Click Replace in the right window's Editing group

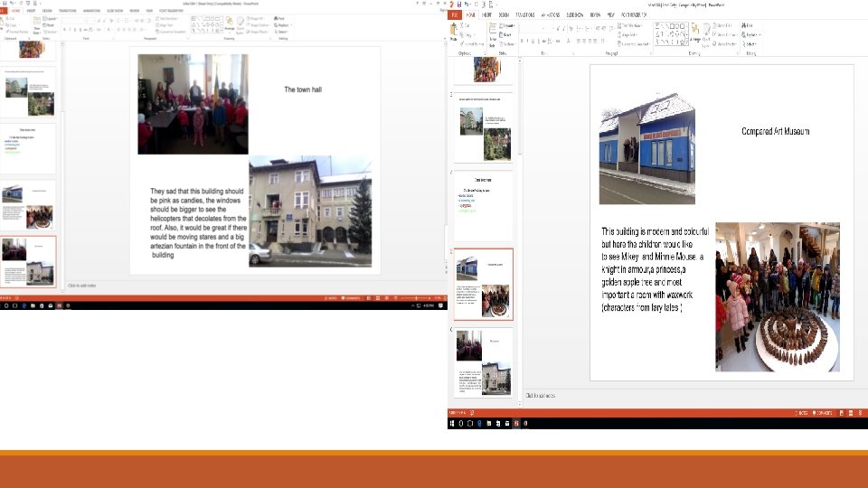pyautogui.click(x=750, y=35)
